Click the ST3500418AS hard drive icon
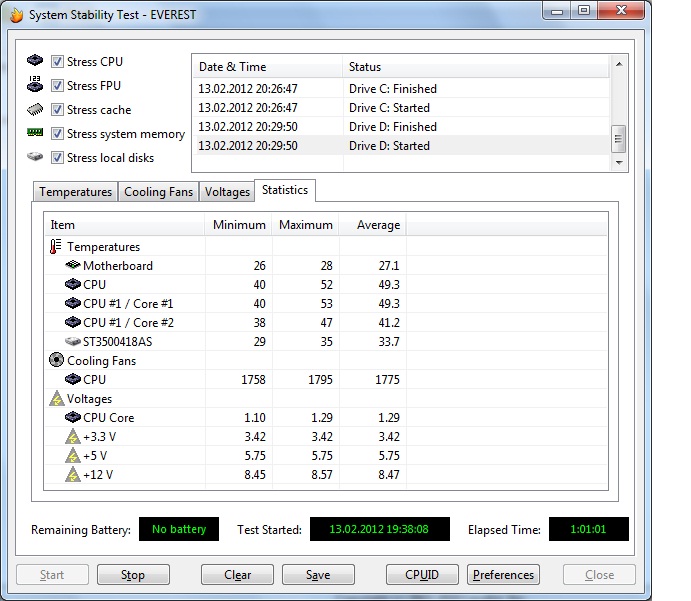This screenshot has width=691, height=601. pos(72,342)
